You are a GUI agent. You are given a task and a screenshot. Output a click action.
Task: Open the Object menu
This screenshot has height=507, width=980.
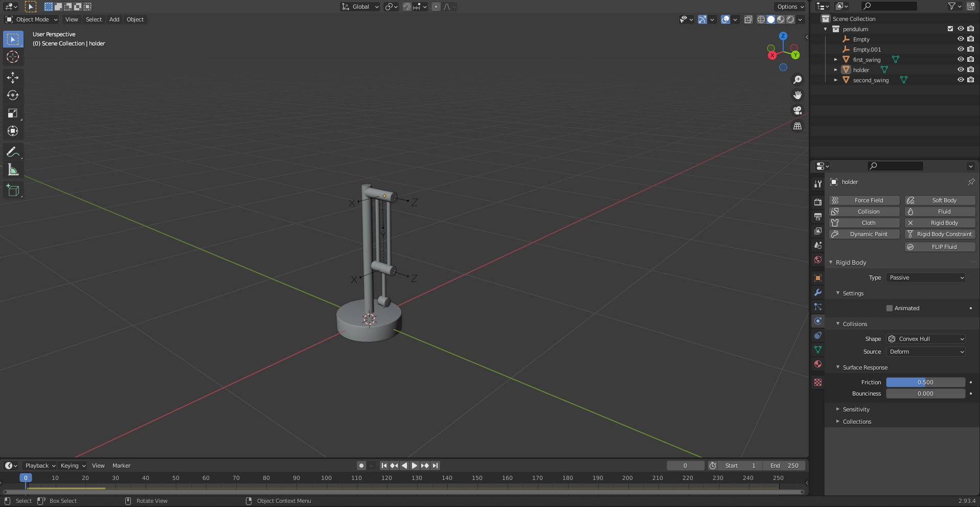pos(135,19)
